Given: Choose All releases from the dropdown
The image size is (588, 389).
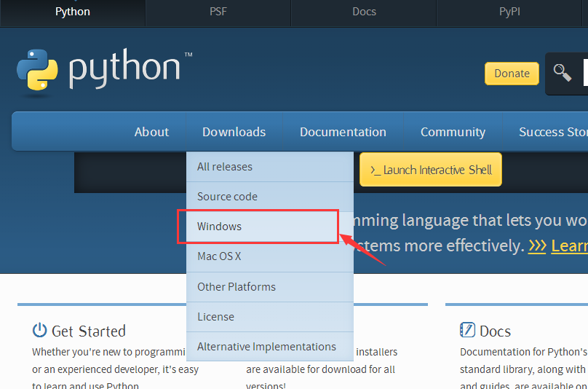Looking at the screenshot, I should pyautogui.click(x=225, y=167).
